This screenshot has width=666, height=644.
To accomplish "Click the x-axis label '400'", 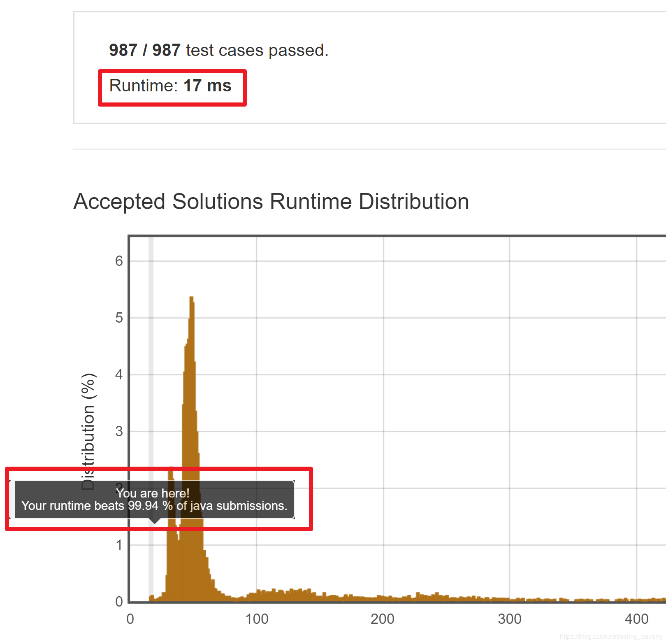I will pos(636,619).
